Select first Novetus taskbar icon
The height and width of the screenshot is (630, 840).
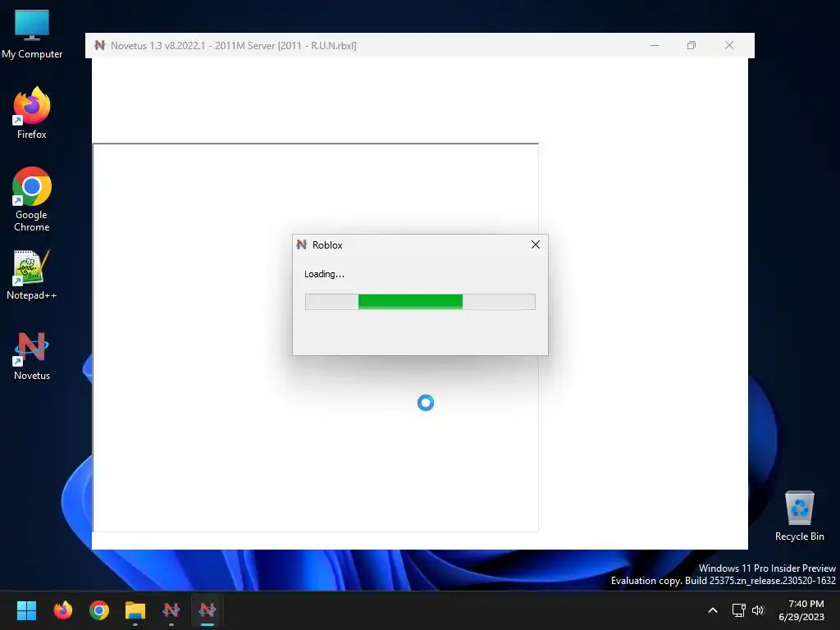(x=171, y=609)
